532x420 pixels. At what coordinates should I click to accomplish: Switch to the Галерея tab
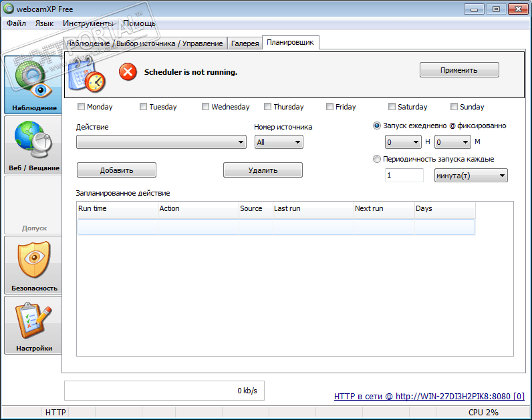[x=245, y=43]
